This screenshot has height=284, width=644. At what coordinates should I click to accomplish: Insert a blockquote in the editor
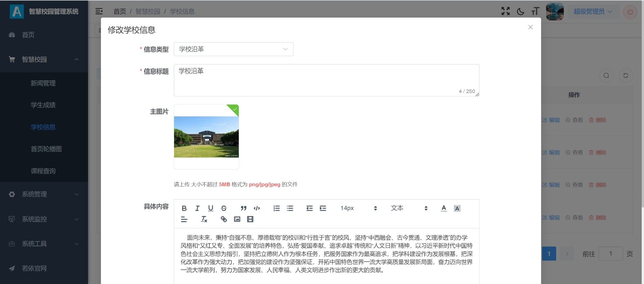[x=244, y=208]
